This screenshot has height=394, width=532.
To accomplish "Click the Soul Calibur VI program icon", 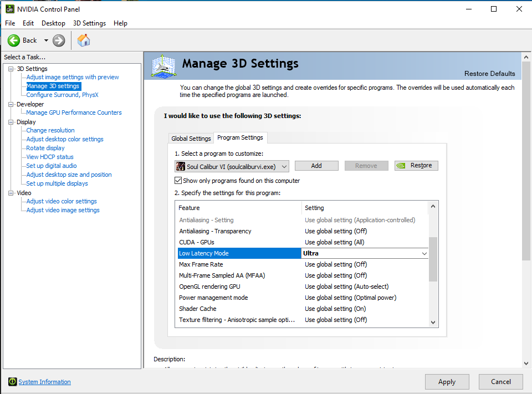I will [x=180, y=166].
